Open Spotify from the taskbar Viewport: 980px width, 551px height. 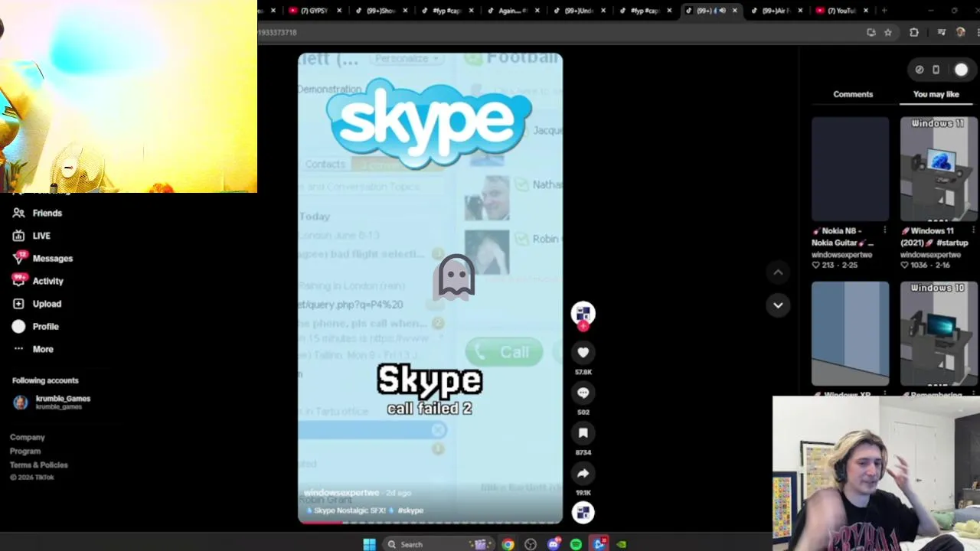(576, 544)
